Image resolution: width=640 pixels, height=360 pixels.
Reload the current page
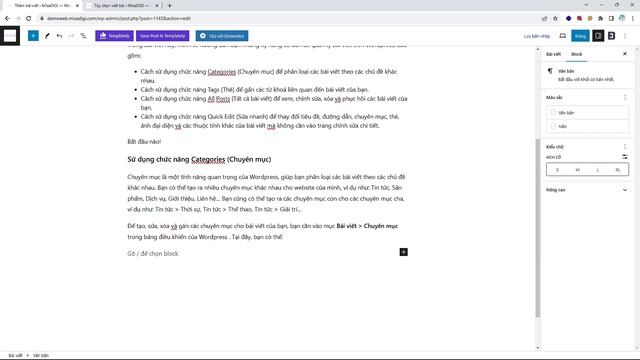[29, 18]
